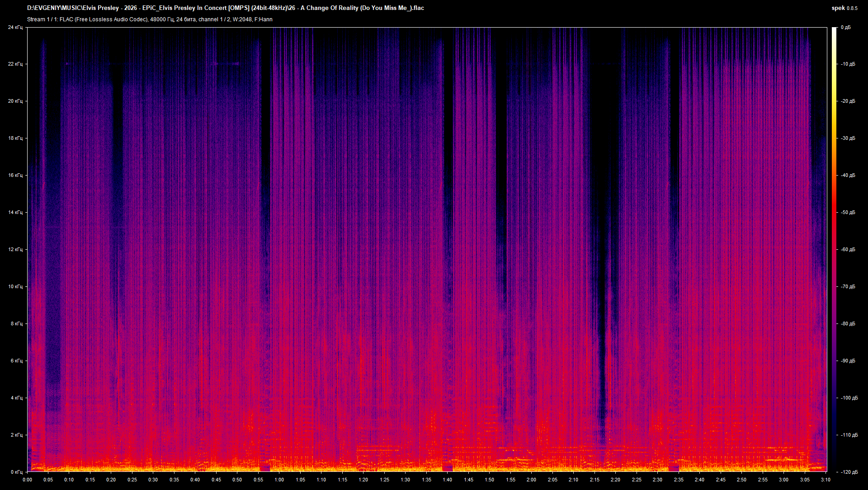
Task: Click the 0 дБ level scale label
Action: point(846,28)
